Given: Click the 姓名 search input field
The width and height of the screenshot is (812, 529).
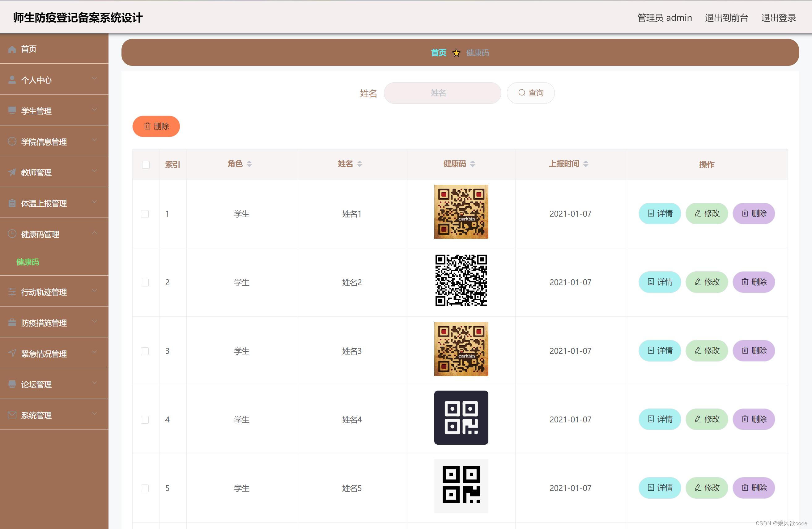Looking at the screenshot, I should tap(442, 93).
